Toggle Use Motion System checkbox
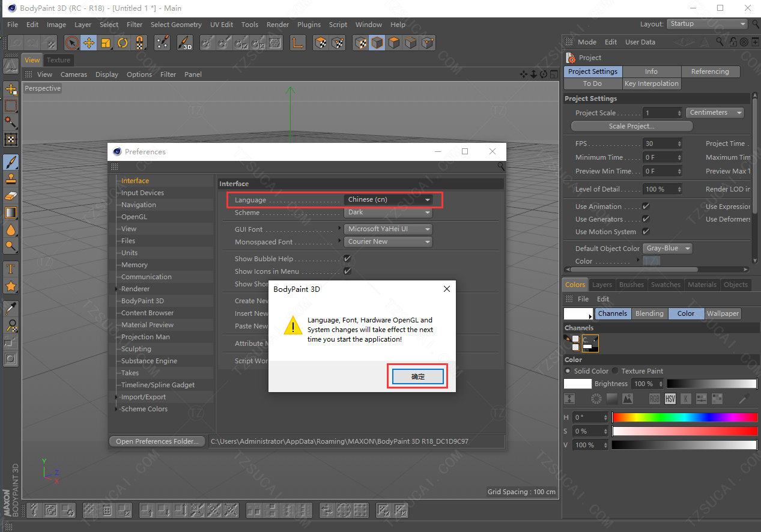761x532 pixels. click(x=646, y=232)
